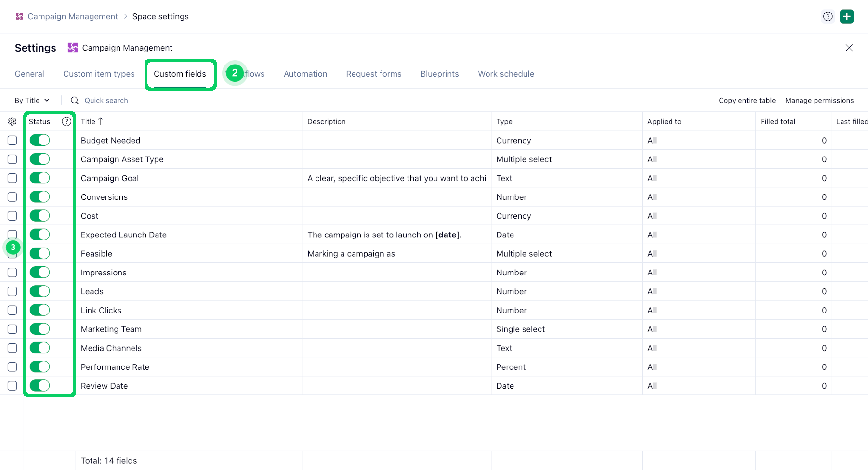The width and height of the screenshot is (868, 470).
Task: Open the Type column header
Action: coord(504,122)
